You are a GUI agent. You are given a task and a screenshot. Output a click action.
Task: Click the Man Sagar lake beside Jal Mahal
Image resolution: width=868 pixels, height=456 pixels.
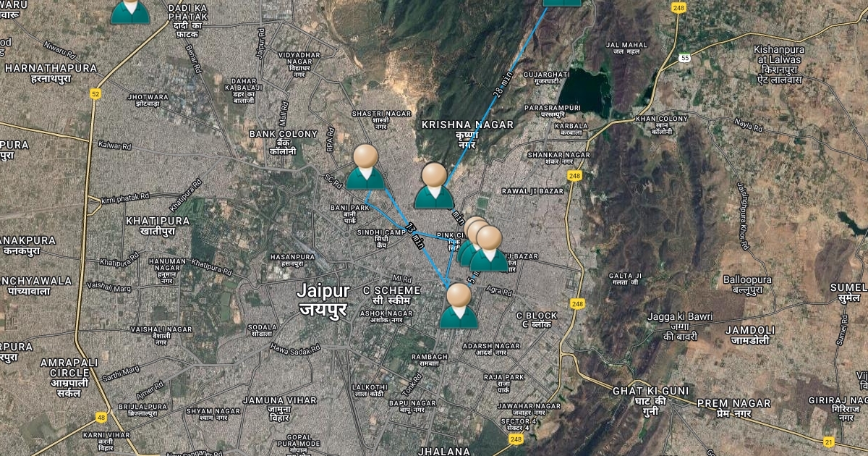[584, 89]
